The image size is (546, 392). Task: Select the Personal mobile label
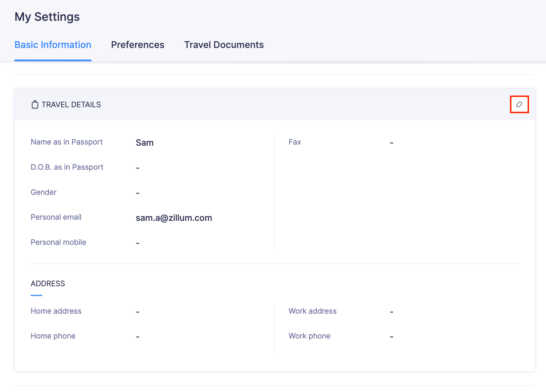coord(58,242)
